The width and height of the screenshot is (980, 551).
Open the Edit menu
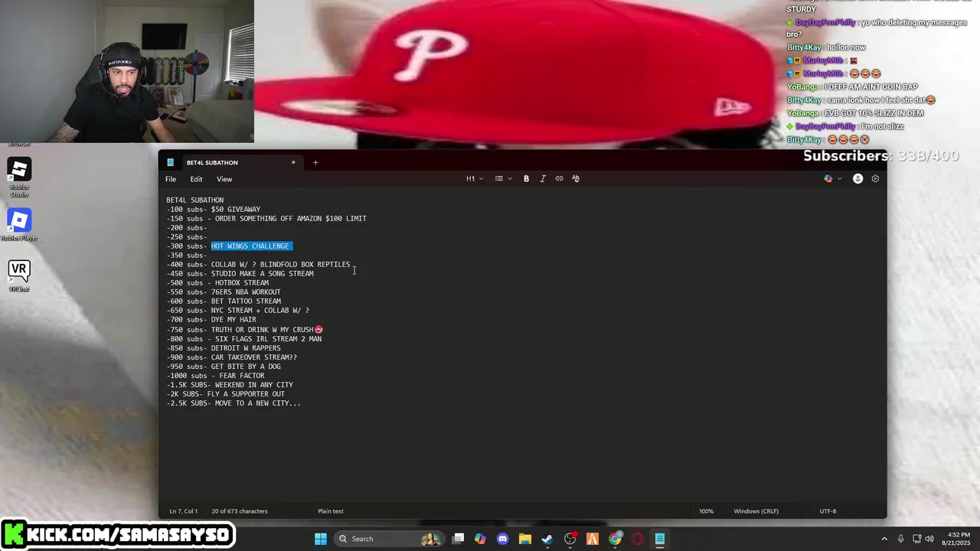(196, 179)
